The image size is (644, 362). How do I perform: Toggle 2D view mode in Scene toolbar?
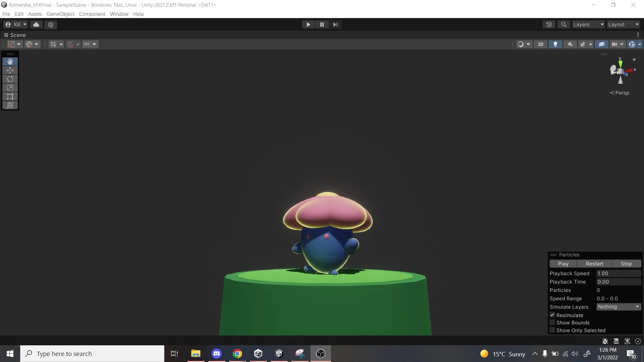[540, 44]
